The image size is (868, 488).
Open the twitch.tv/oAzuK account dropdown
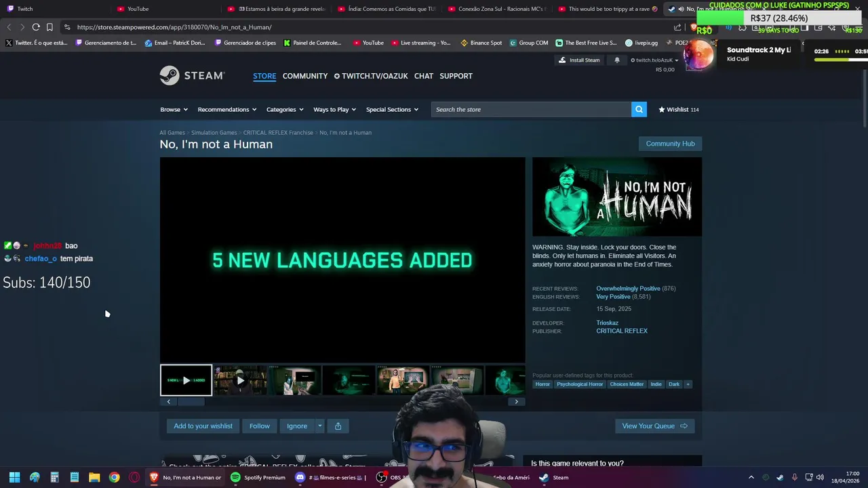pyautogui.click(x=654, y=60)
